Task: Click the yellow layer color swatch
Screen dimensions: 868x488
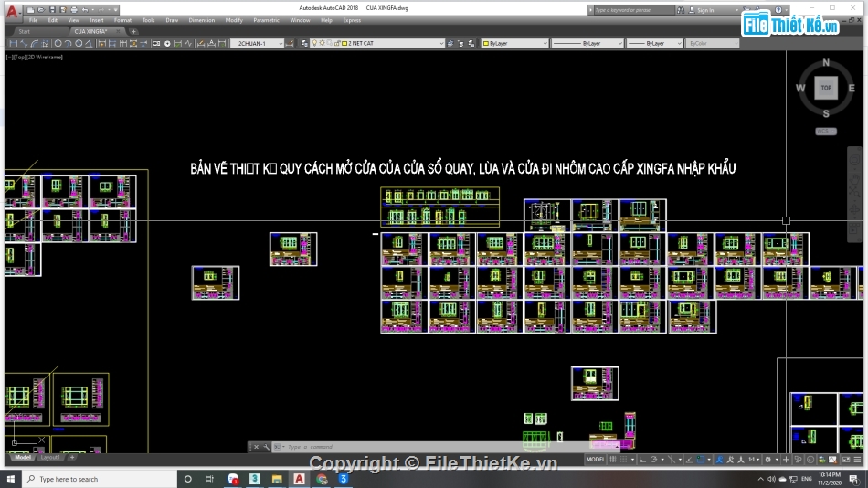Action: click(344, 43)
